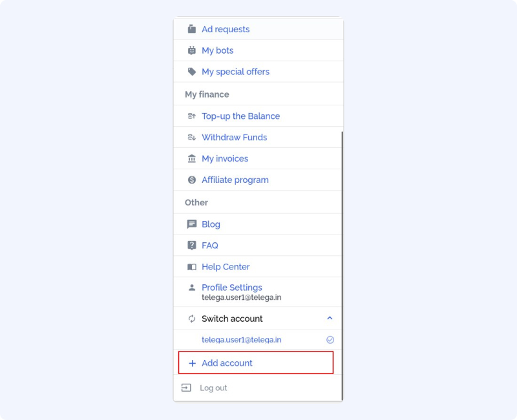Click the Ad requests briefcase icon
This screenshot has height=420, width=517.
coord(191,29)
